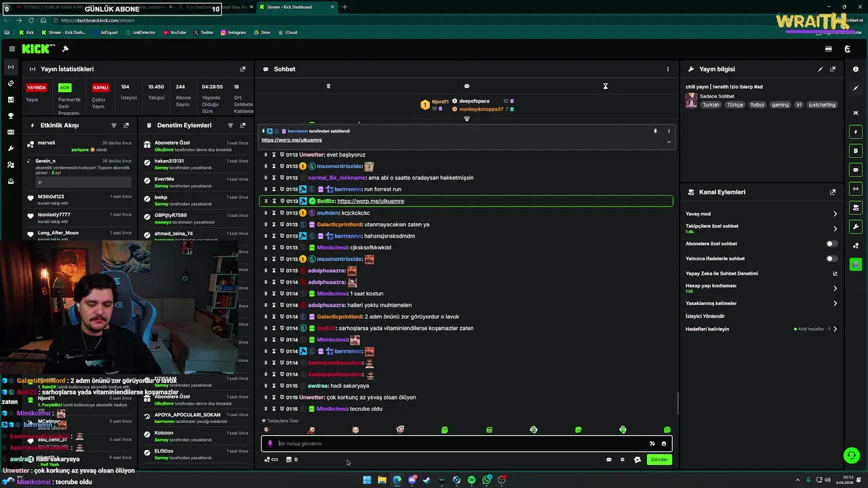Filter the Etkinlik Akışı feed
This screenshot has height=488, width=868.
pyautogui.click(x=113, y=125)
